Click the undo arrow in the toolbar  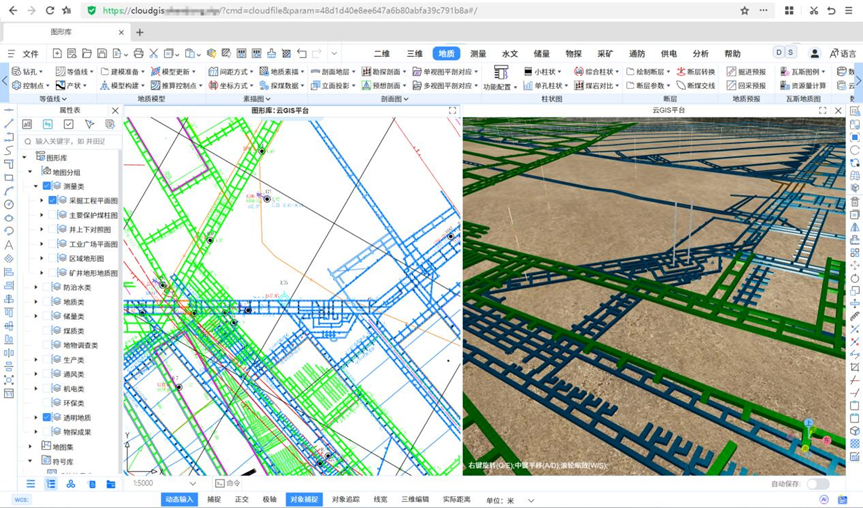302,53
